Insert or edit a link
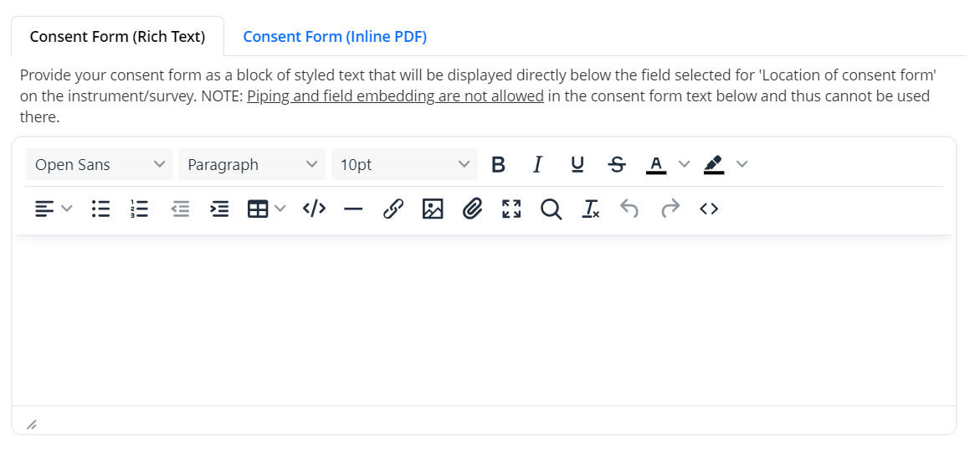This screenshot has height=454, width=980. point(393,209)
